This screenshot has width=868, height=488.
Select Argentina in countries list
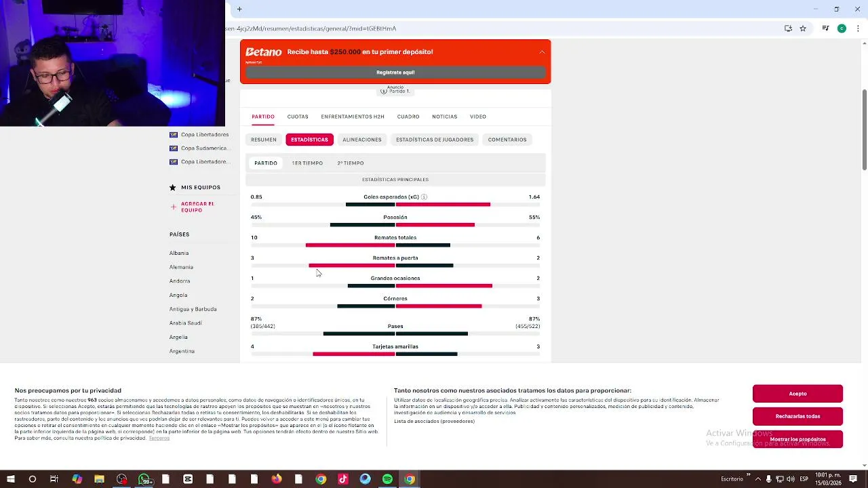click(x=182, y=351)
